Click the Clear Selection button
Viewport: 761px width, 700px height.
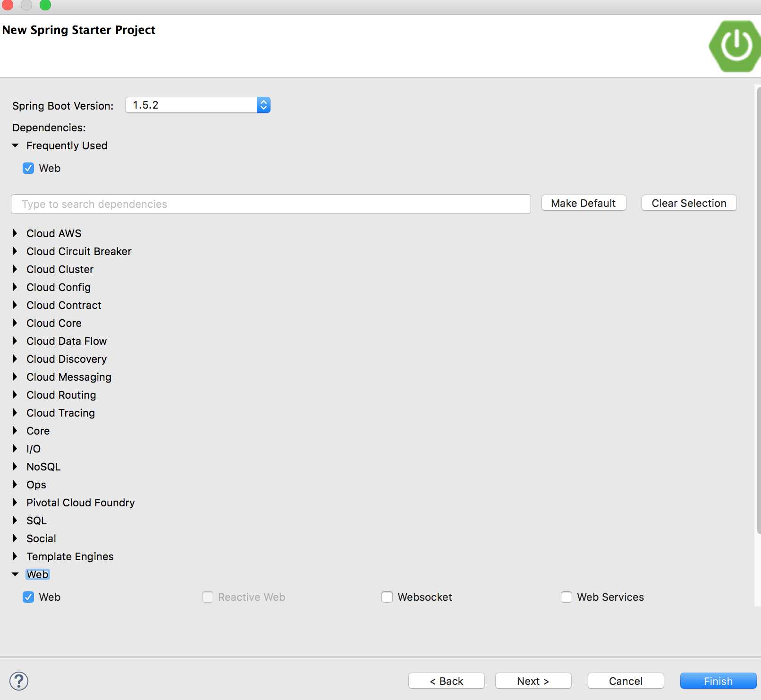pos(689,203)
